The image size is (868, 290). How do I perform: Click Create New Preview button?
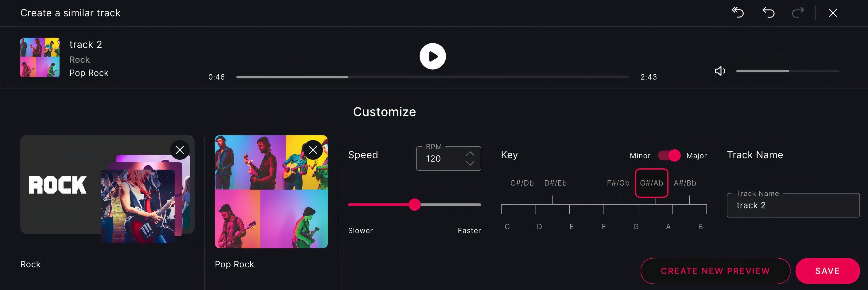pyautogui.click(x=715, y=271)
